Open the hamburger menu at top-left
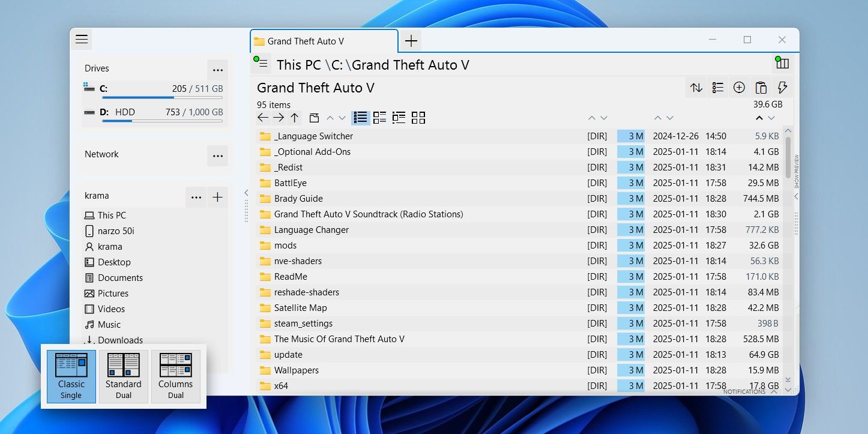 pos(82,40)
